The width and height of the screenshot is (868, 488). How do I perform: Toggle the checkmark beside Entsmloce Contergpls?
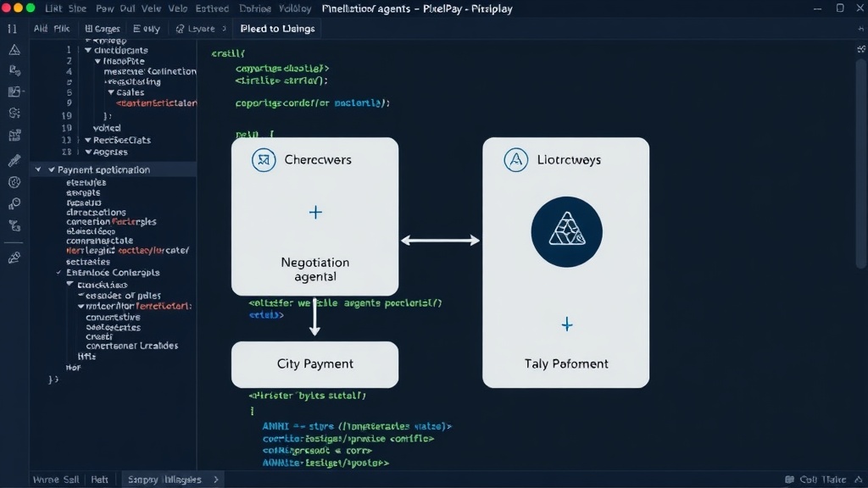click(x=58, y=272)
